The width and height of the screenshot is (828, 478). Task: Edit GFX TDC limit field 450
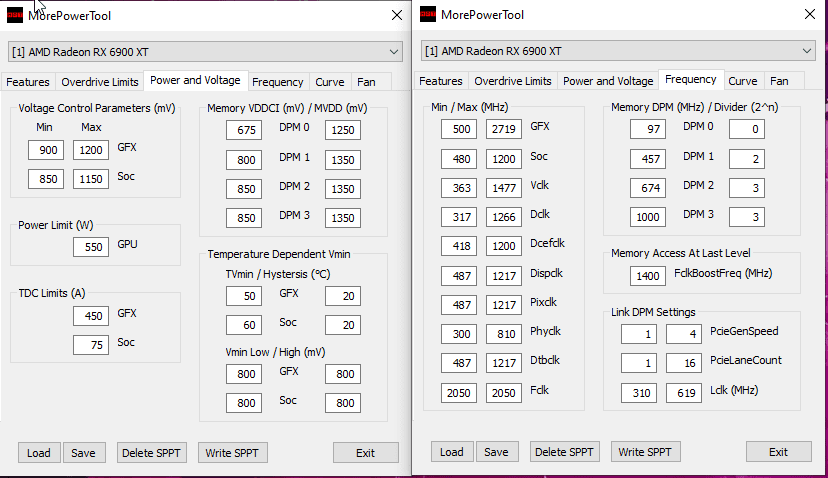click(91, 316)
